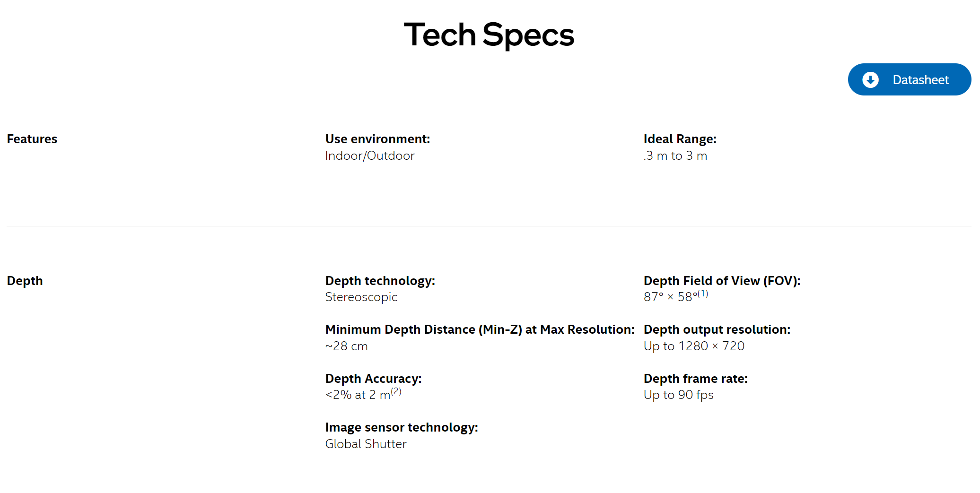980x493 pixels.
Task: Select the Depth section label
Action: point(25,281)
